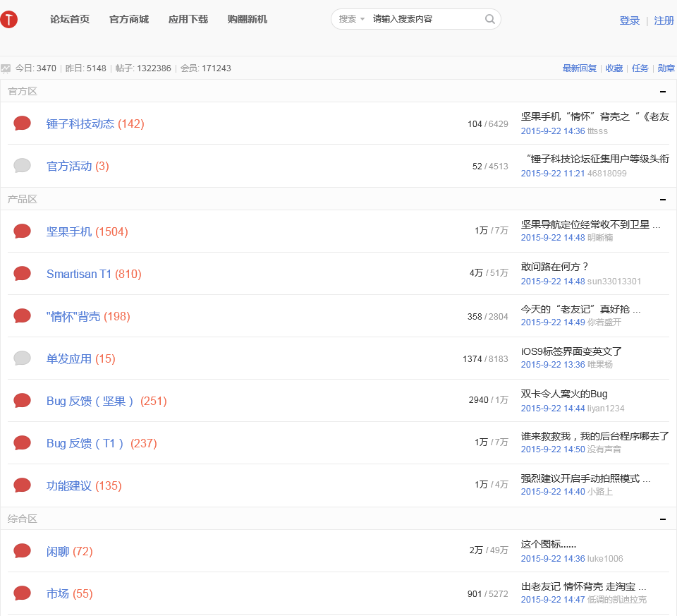Open 官方商城 from the top navigation
Image resolution: width=677 pixels, height=616 pixels.
(129, 20)
